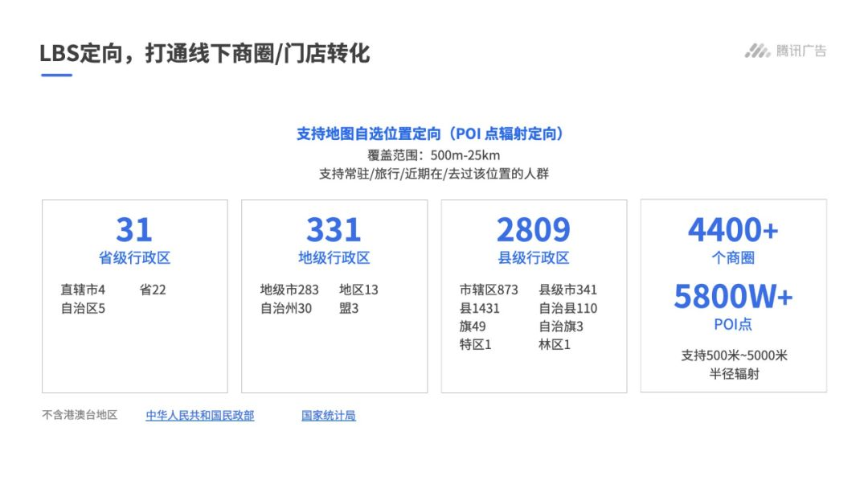Click the 331 地级行政区 card
Screen dimensions: 868x489
pos(334,294)
